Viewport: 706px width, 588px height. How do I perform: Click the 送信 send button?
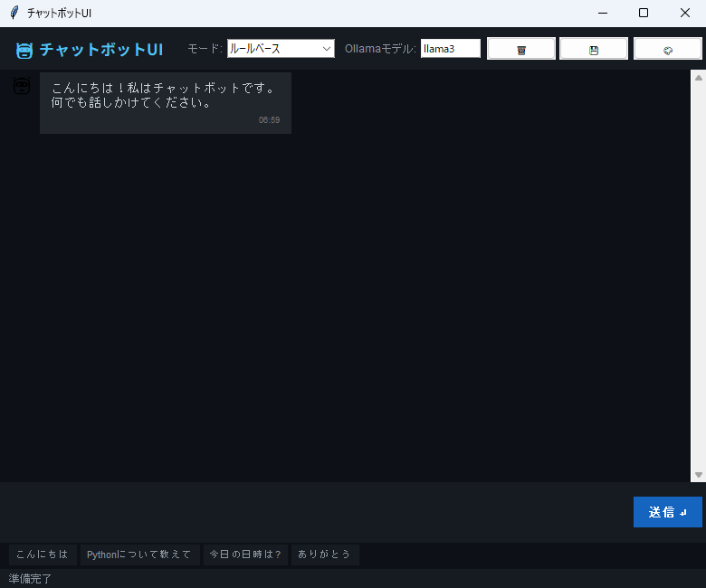pyautogui.click(x=668, y=512)
